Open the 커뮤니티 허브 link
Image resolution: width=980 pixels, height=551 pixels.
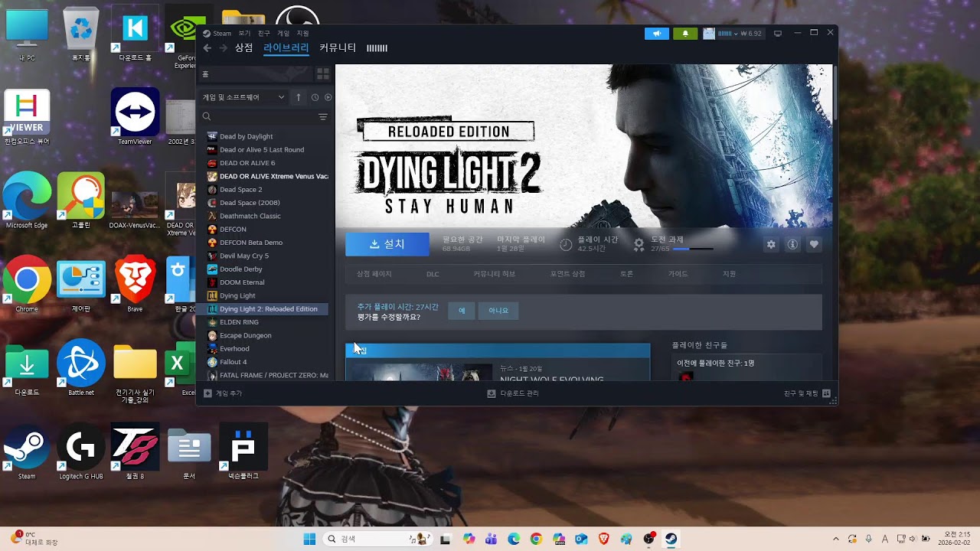494,274
